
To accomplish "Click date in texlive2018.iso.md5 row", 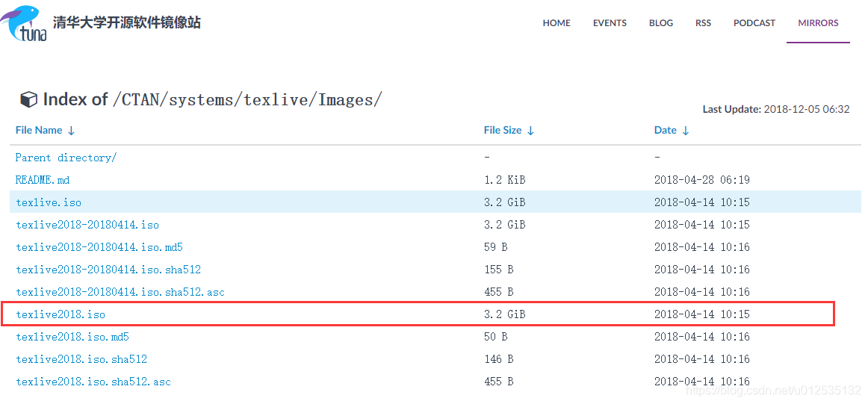I will [x=702, y=337].
